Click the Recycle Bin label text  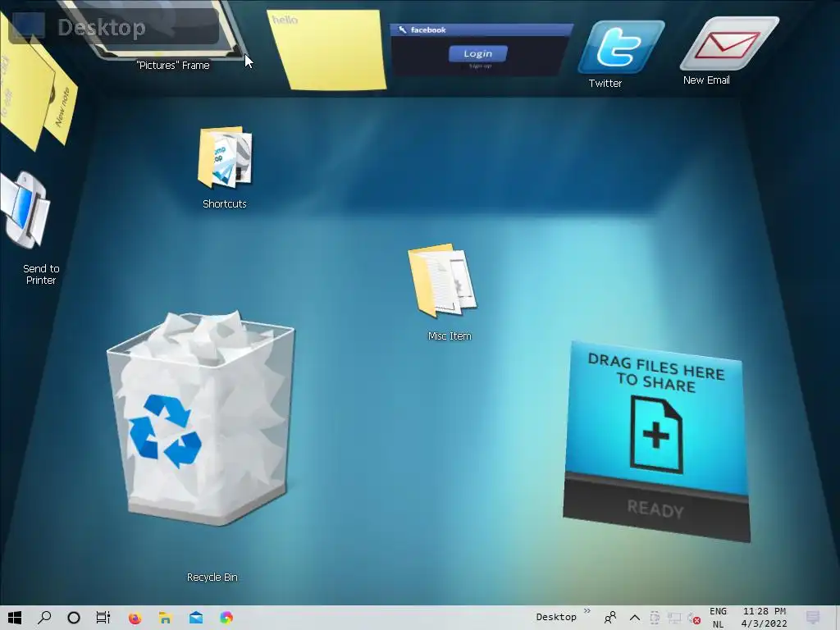point(212,577)
